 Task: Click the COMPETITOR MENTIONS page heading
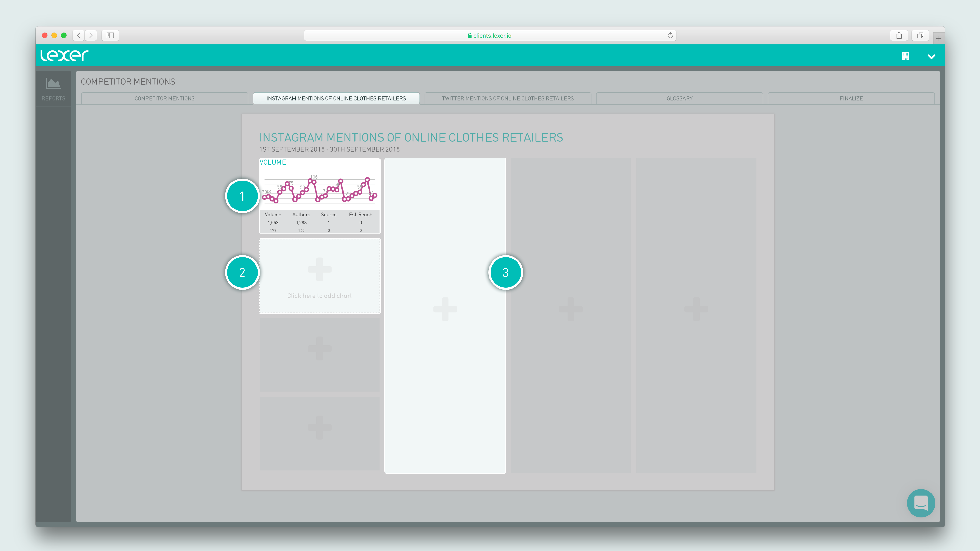(128, 82)
